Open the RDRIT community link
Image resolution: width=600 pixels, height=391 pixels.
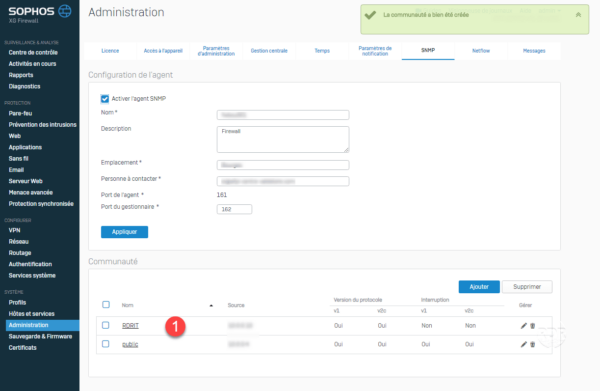(x=130, y=326)
